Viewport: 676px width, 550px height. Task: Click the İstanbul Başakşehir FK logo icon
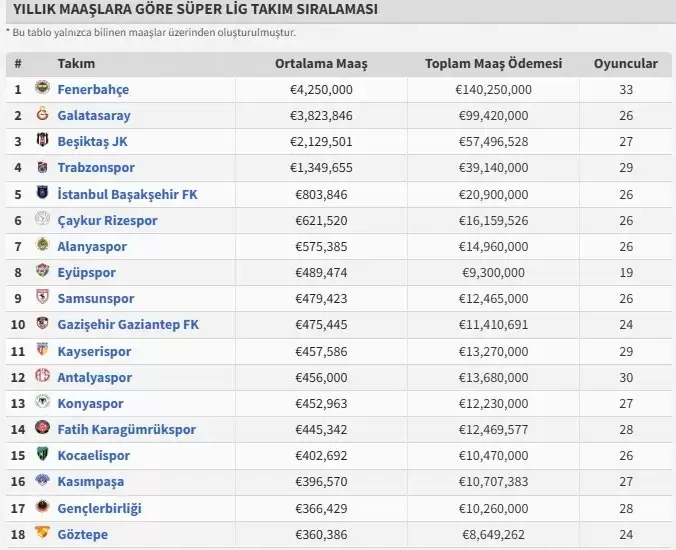coord(43,193)
